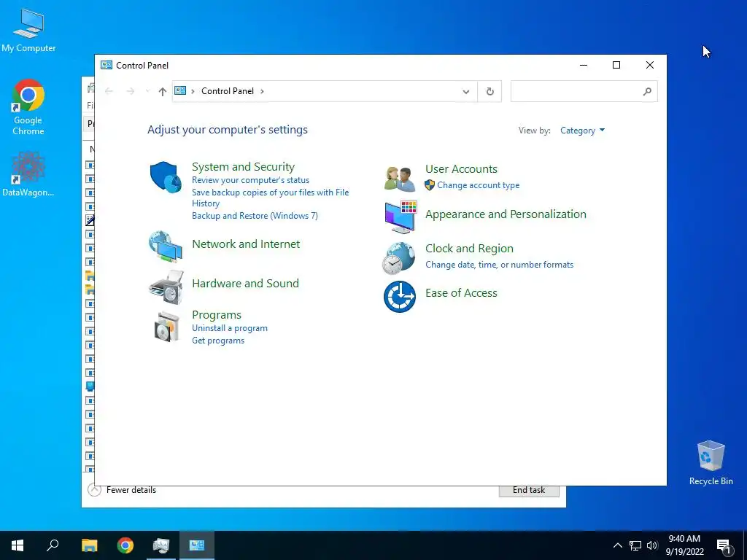Screen dimensions: 747x560
Task: Open the System and Security shield icon
Action: coord(166,176)
